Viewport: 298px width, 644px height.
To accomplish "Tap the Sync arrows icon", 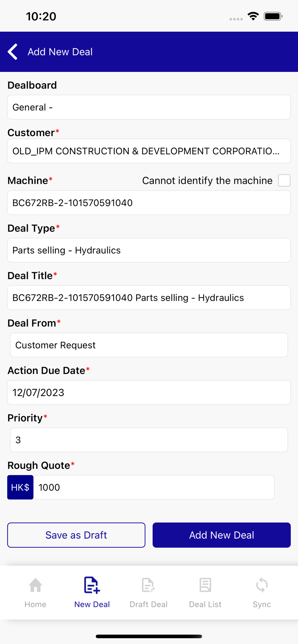I will click(x=262, y=585).
